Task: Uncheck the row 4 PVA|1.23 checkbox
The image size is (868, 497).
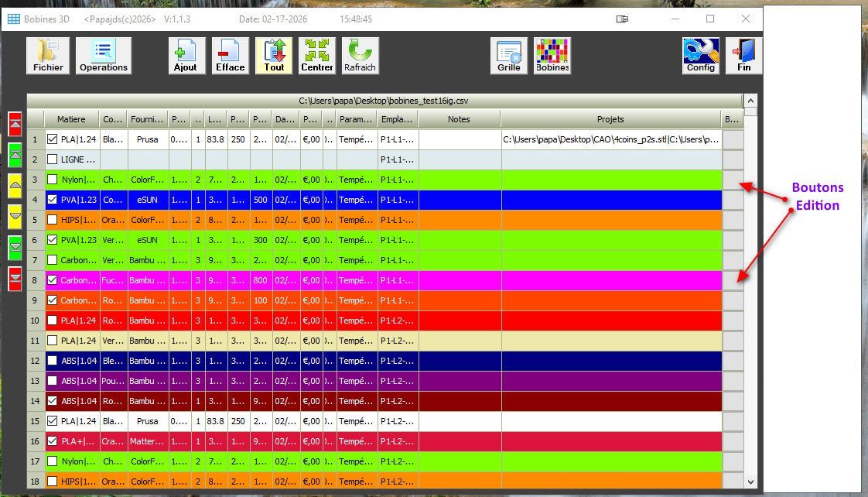Action: pyautogui.click(x=52, y=200)
